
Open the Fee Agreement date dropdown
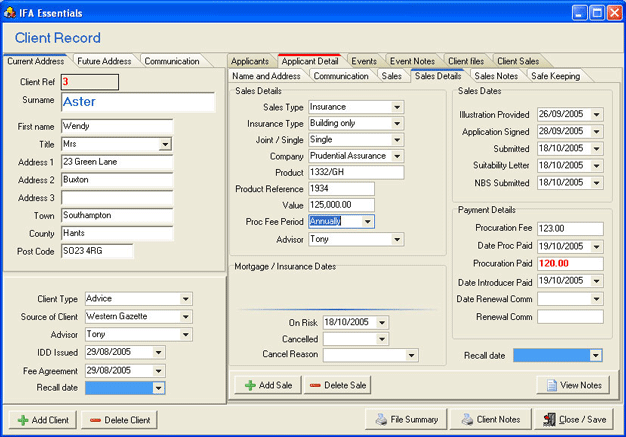pyautogui.click(x=158, y=371)
